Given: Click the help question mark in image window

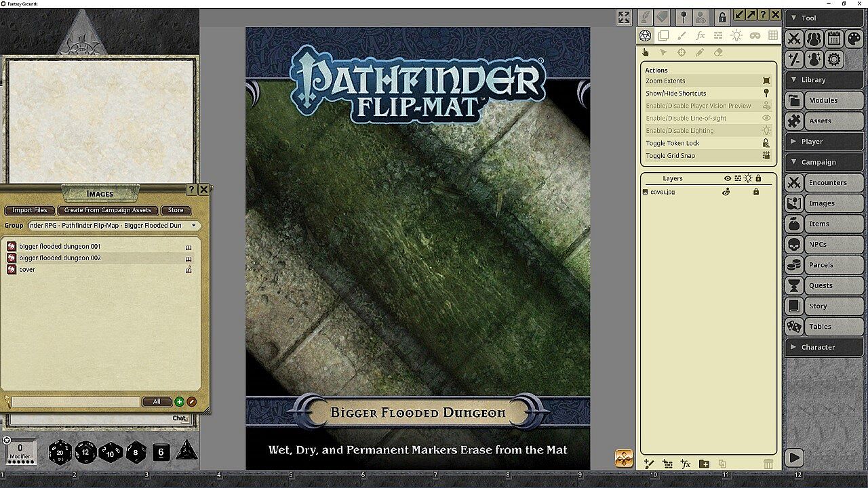Looking at the screenshot, I should point(763,15).
